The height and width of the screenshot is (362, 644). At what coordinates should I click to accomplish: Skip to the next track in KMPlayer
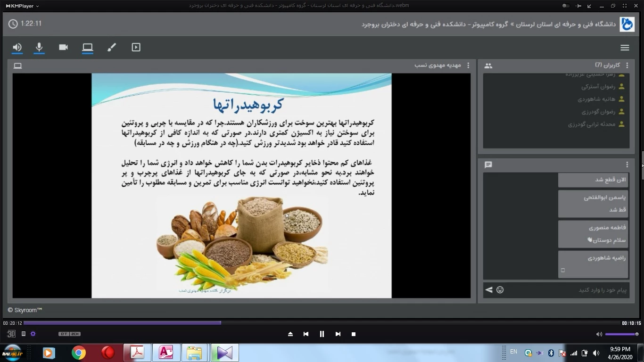(338, 334)
